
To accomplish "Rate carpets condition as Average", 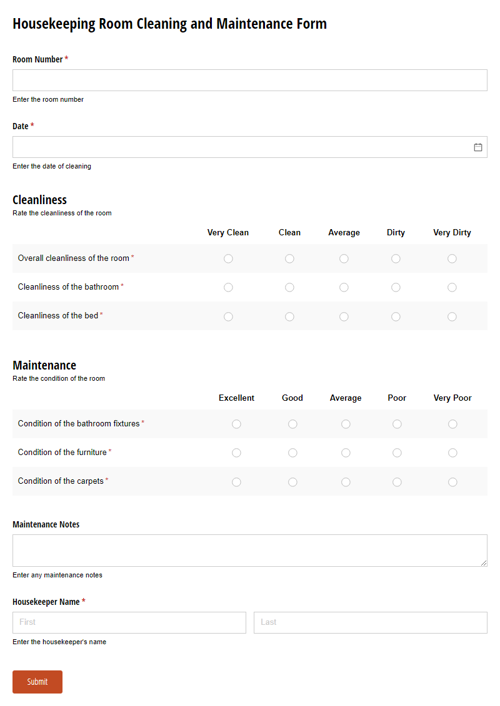I will pyautogui.click(x=345, y=482).
